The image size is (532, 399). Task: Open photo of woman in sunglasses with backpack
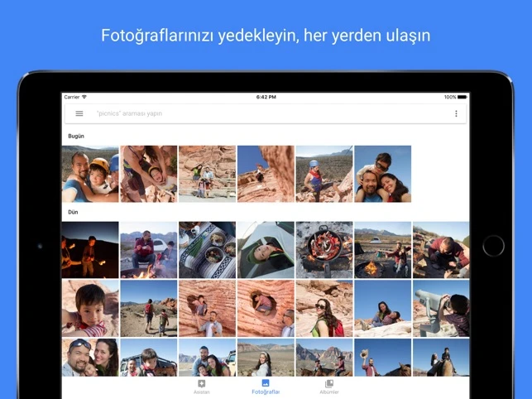pos(324,308)
